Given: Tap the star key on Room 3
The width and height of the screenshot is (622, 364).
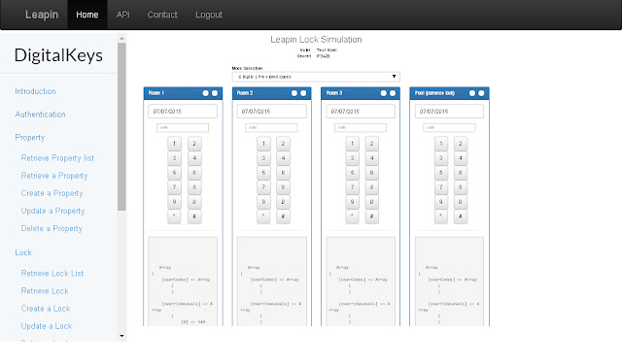Looking at the screenshot, I should tap(352, 216).
